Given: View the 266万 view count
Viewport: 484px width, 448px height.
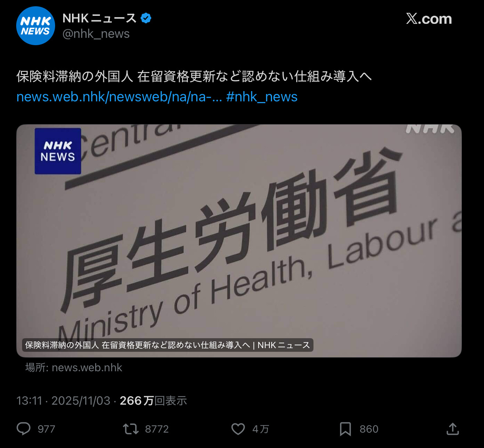Looking at the screenshot, I should click(x=153, y=401).
